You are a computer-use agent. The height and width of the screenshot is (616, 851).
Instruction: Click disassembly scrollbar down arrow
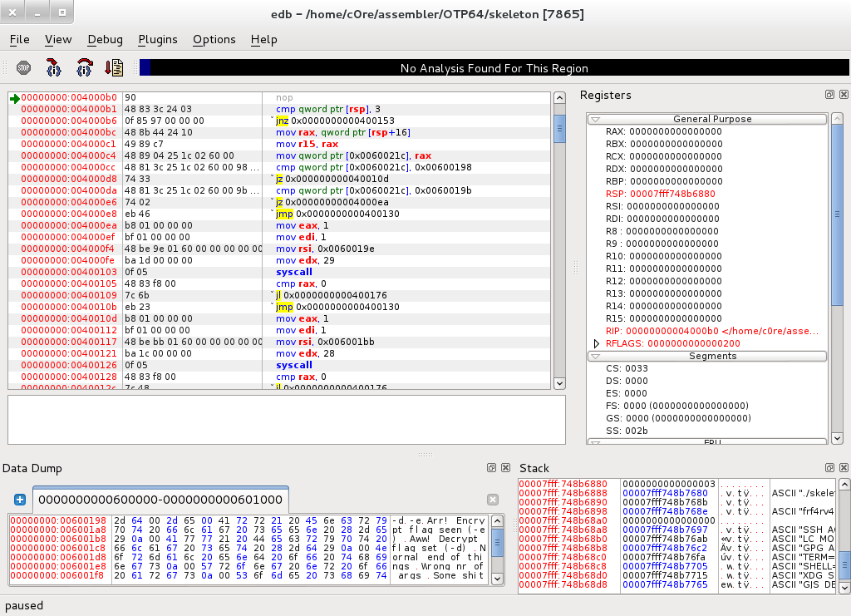[559, 383]
